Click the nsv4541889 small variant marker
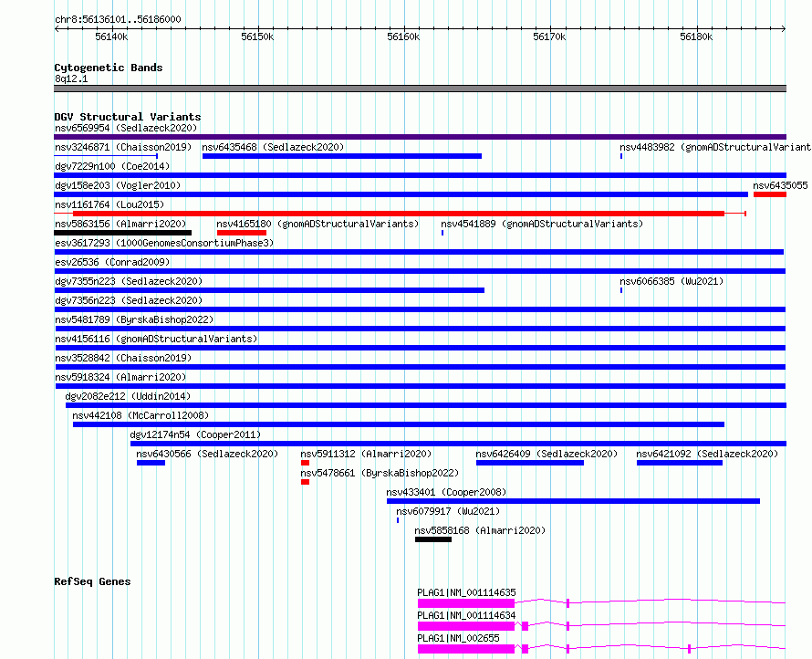Viewport: 812px width, 659px height. 442,233
